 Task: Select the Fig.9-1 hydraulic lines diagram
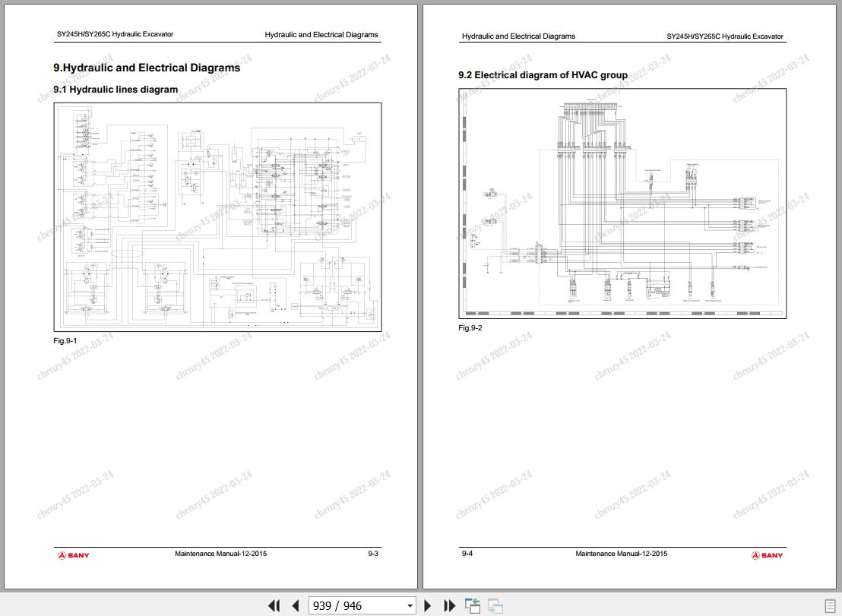pyautogui.click(x=217, y=216)
